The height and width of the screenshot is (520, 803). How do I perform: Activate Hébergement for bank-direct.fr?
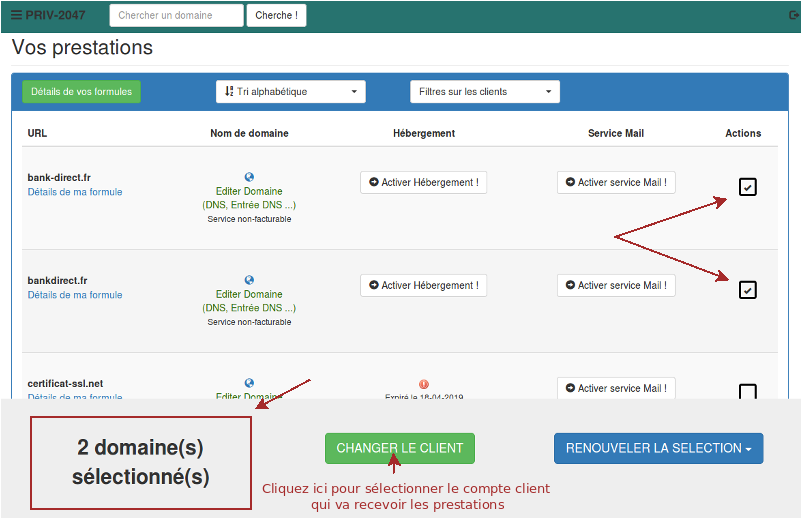[x=424, y=182]
